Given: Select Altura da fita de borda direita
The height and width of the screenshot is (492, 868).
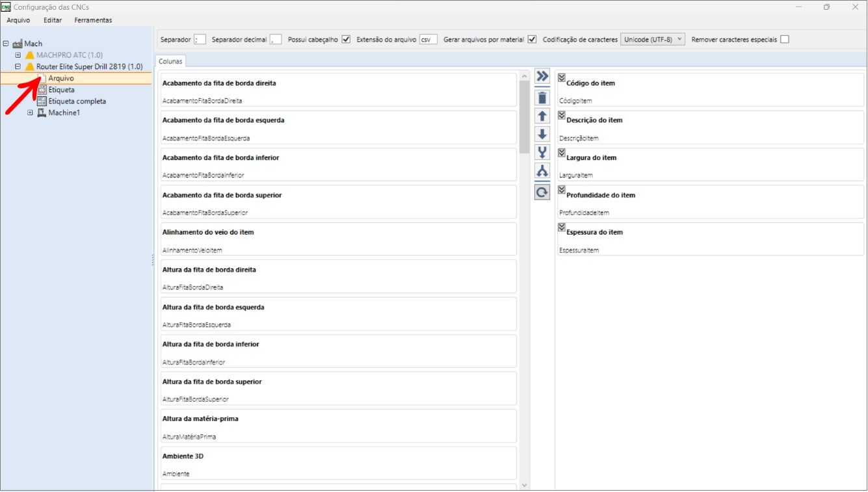Looking at the screenshot, I should [x=338, y=277].
